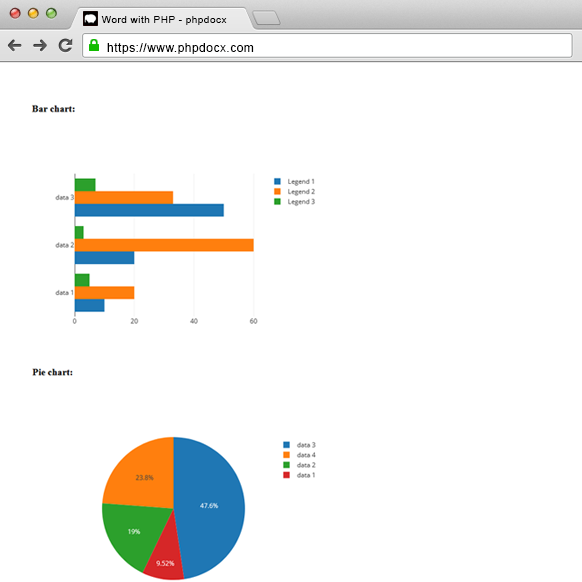Select the orange 23.8% pie slice

144,477
